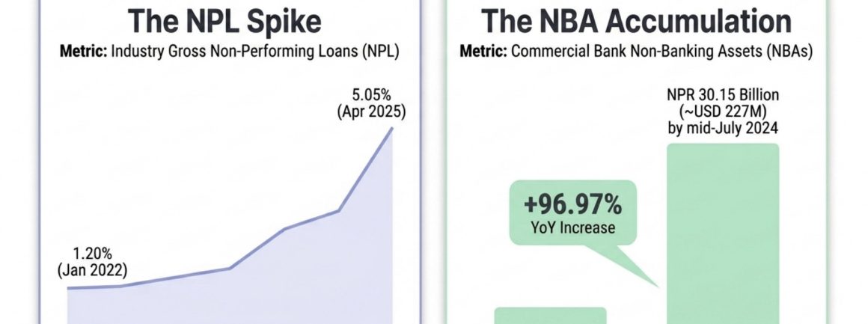The image size is (868, 324).
Task: Click the "(Jan 2022)" date label
Action: (x=93, y=270)
